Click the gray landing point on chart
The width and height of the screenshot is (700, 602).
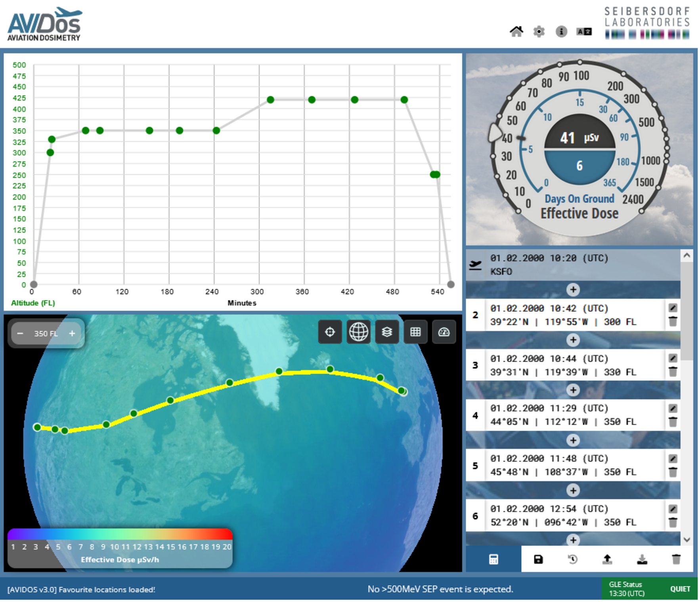click(x=451, y=284)
